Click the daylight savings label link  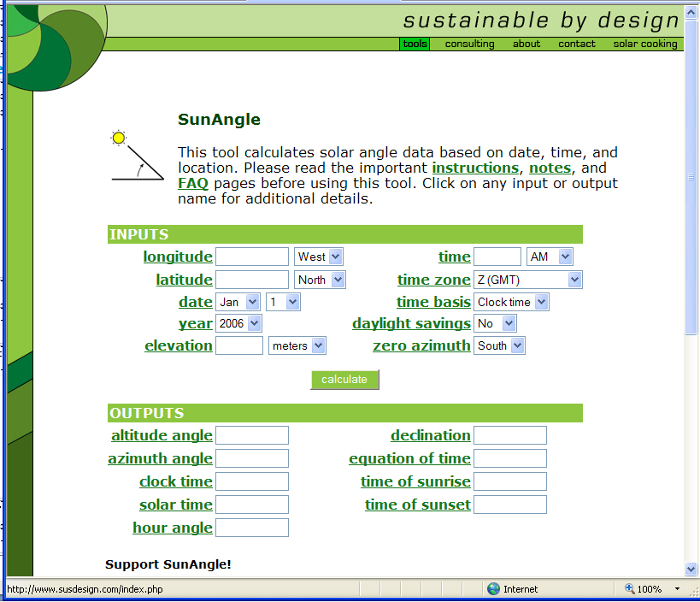pyautogui.click(x=412, y=323)
